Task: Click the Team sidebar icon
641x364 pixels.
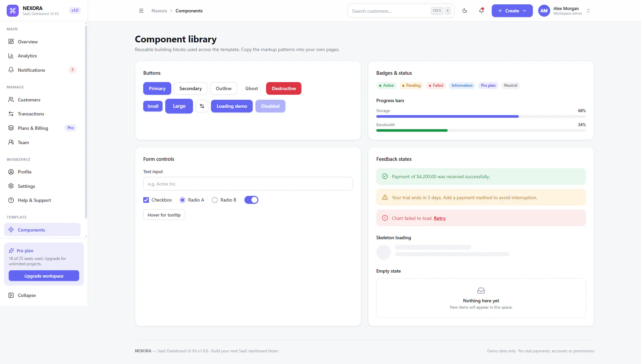Action: [11, 142]
